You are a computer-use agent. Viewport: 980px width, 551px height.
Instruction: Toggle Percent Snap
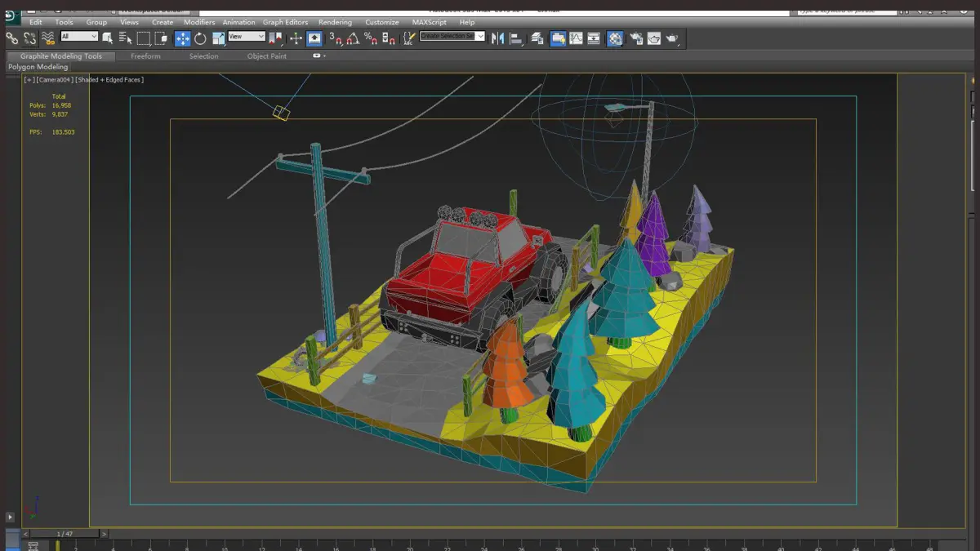(x=371, y=38)
